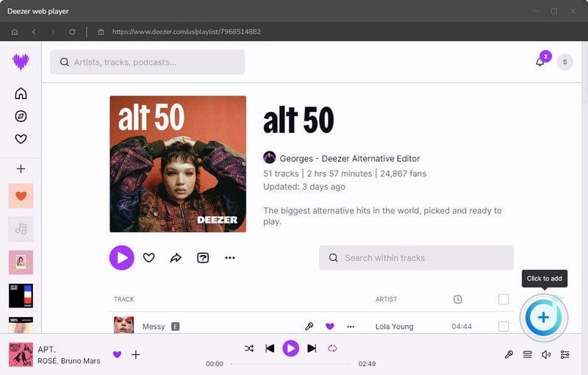Image resolution: width=588 pixels, height=375 pixels.
Task: Click the Deezer heart logo
Action: [x=21, y=62]
